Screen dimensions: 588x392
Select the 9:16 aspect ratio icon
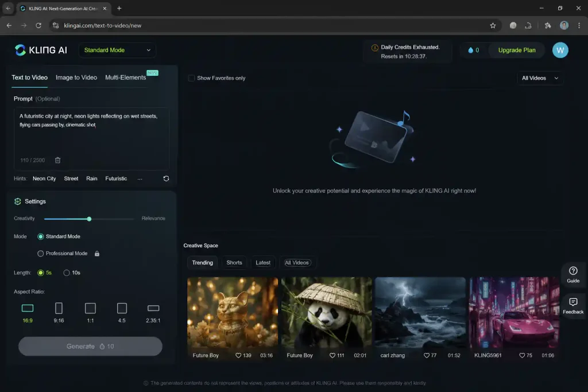[59, 308]
